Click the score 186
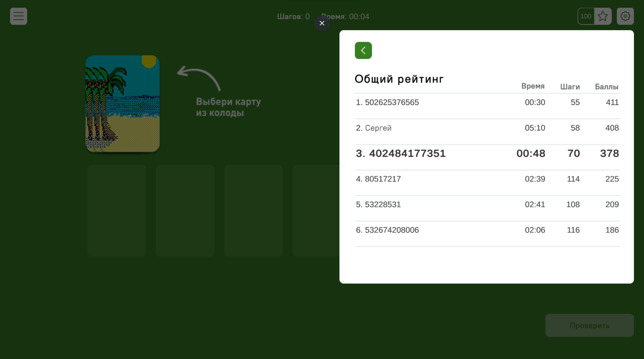The width and height of the screenshot is (644, 359). tap(612, 230)
